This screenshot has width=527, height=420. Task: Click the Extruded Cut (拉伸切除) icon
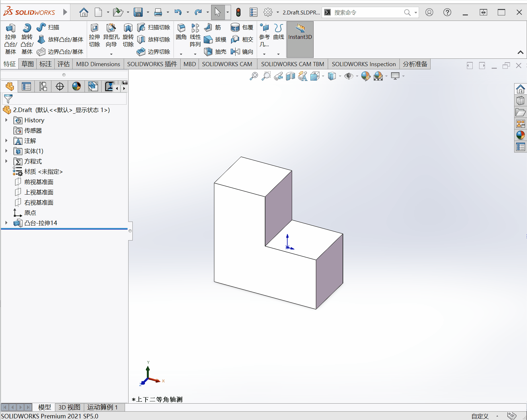tap(94, 28)
